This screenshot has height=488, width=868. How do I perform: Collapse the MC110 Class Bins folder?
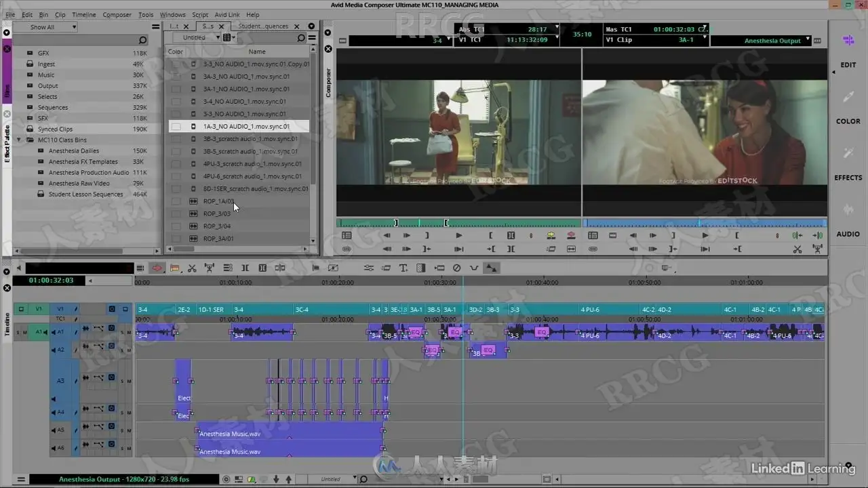(20, 140)
